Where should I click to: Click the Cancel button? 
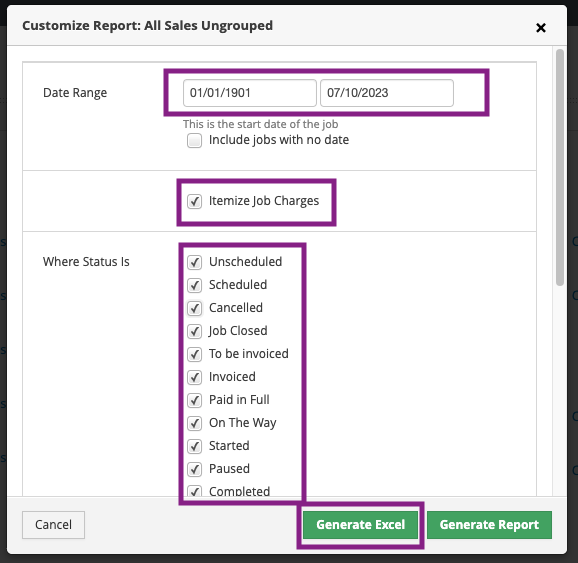[53, 525]
